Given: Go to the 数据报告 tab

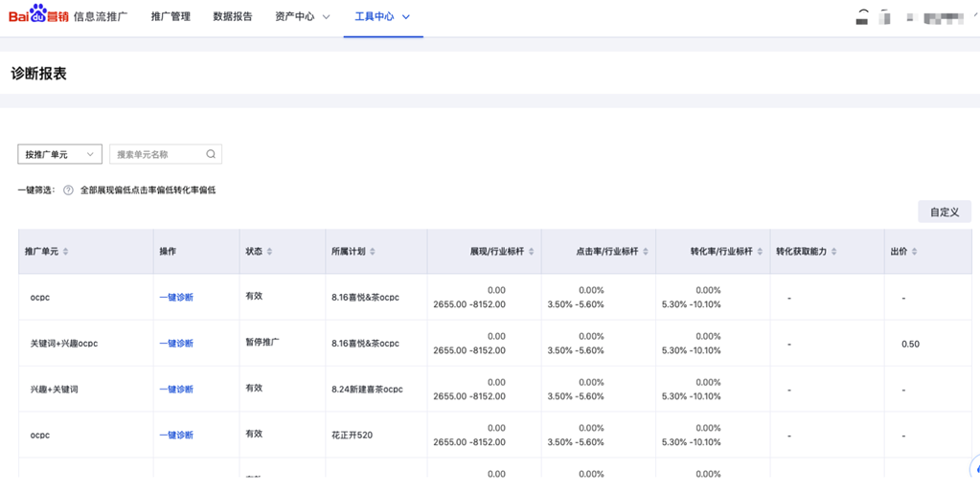Looking at the screenshot, I should 233,17.
